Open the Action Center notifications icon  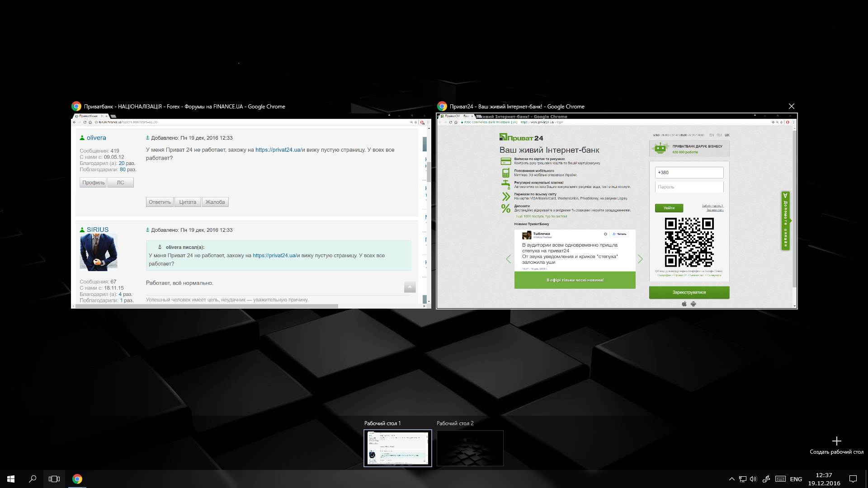click(853, 479)
